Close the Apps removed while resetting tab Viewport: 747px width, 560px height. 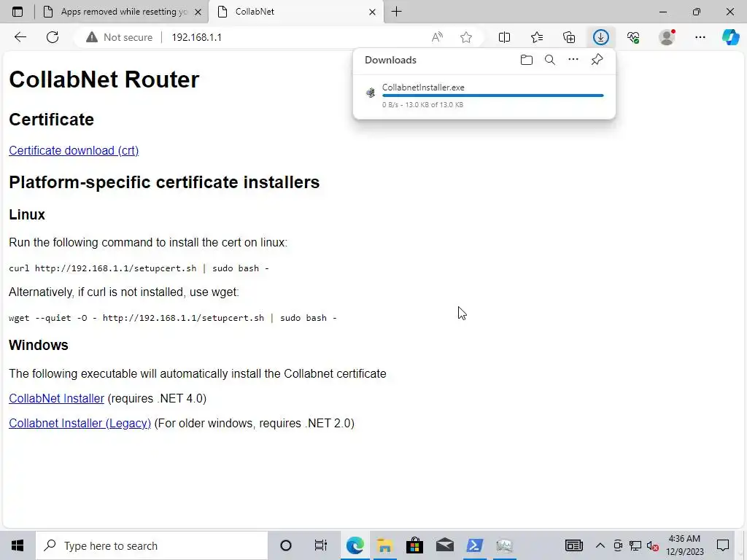(198, 12)
